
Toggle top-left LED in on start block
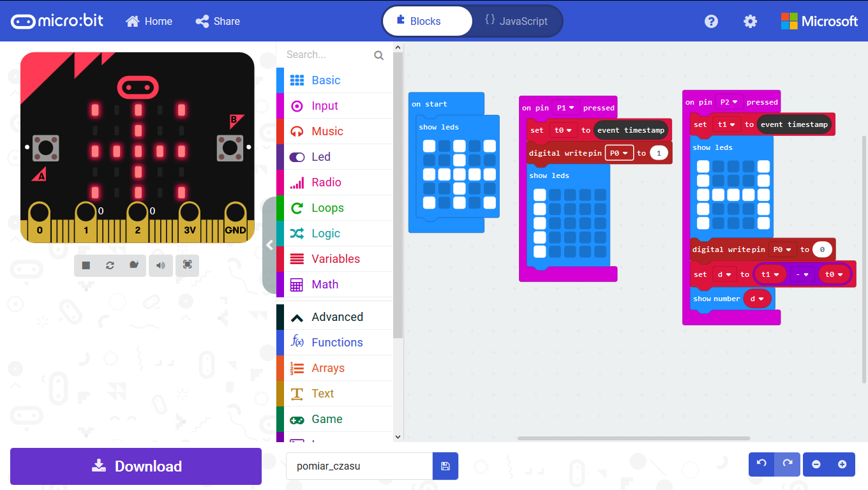click(429, 146)
